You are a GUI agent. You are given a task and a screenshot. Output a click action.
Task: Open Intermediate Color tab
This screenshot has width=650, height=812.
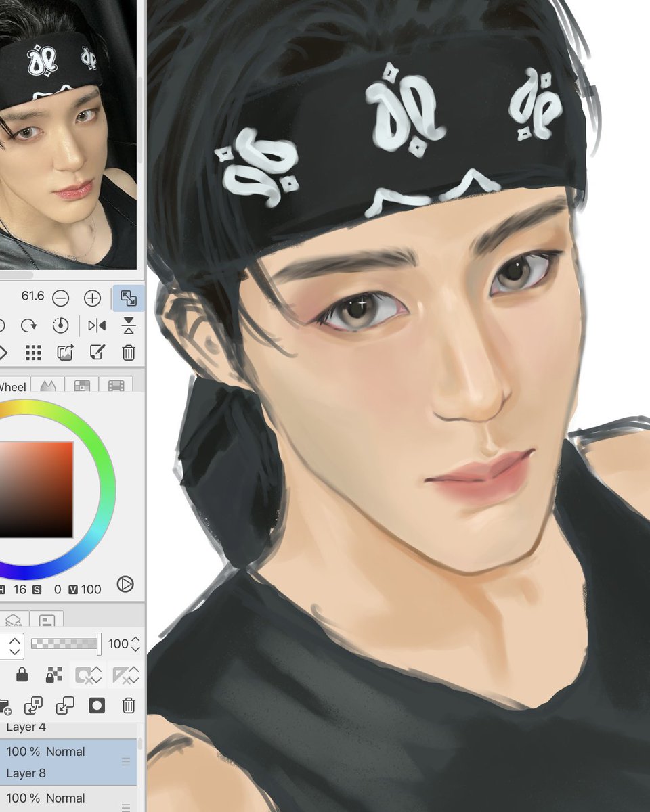[47, 385]
